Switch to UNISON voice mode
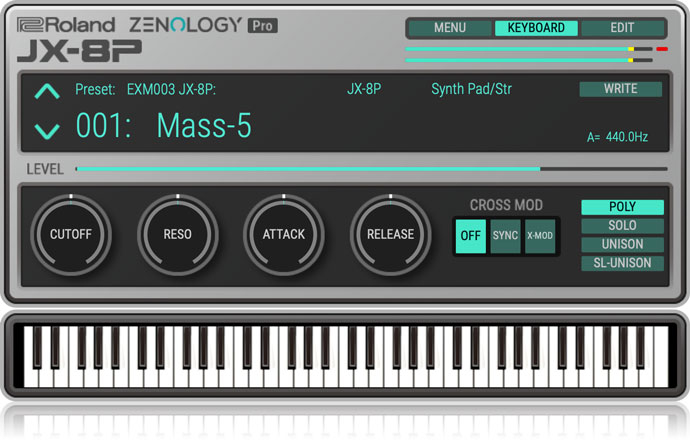The height and width of the screenshot is (448, 690). coord(622,244)
